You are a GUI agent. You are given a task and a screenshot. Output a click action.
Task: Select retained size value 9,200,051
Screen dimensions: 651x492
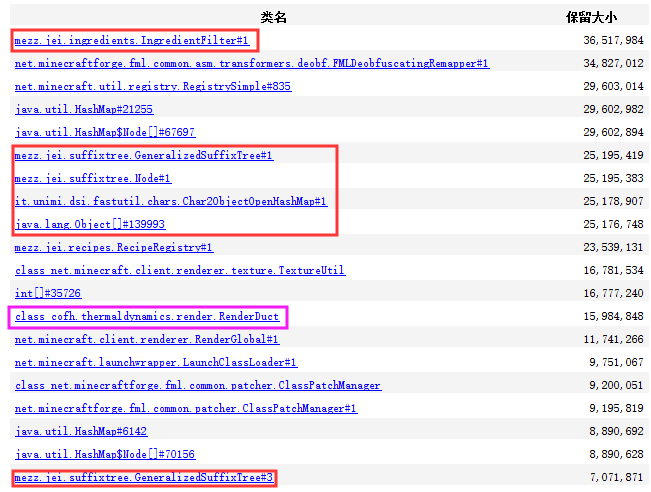(x=616, y=385)
